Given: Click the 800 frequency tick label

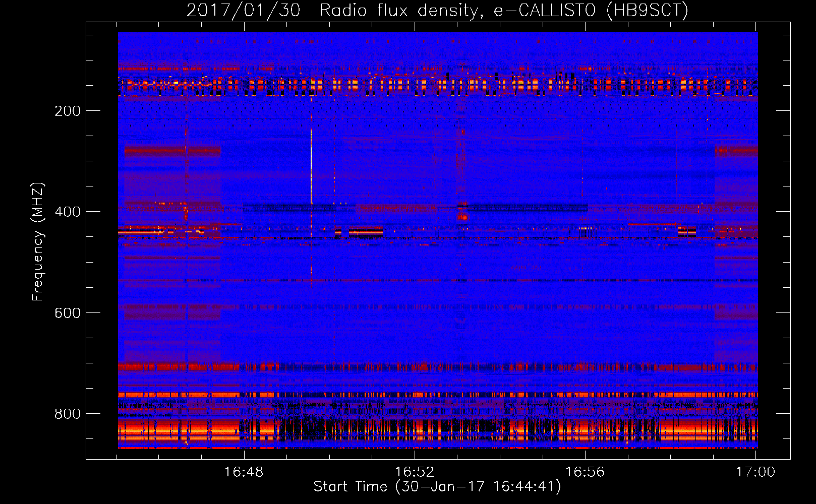Looking at the screenshot, I should [68, 414].
